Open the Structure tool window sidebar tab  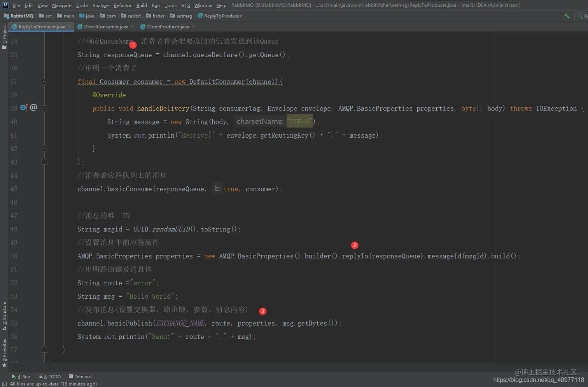tap(4, 316)
